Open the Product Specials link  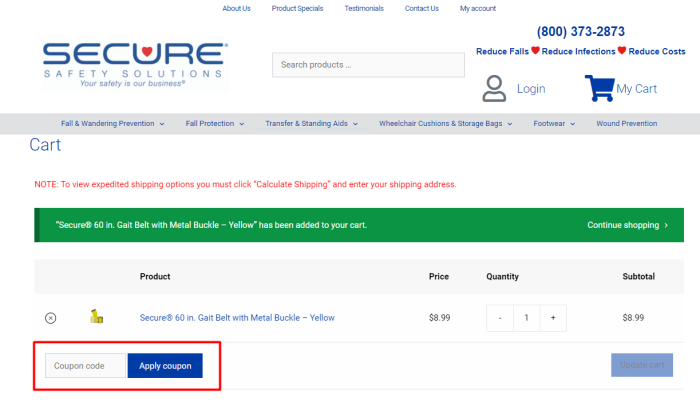297,8
